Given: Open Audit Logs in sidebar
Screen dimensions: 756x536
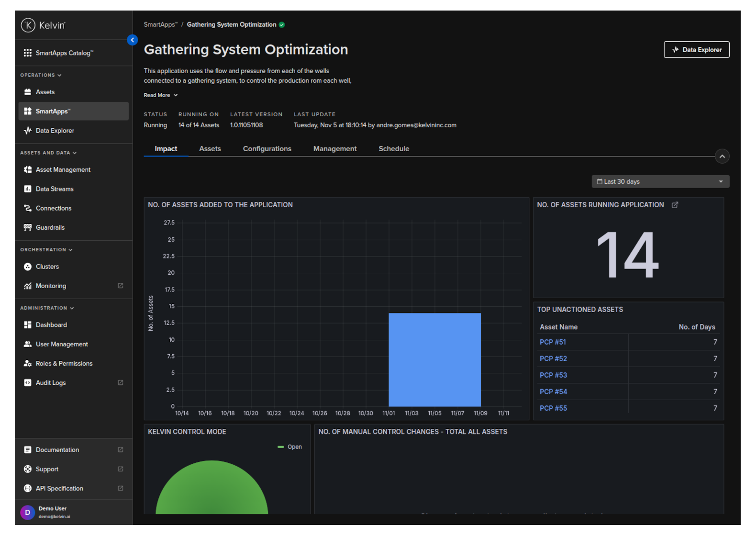Looking at the screenshot, I should point(50,383).
